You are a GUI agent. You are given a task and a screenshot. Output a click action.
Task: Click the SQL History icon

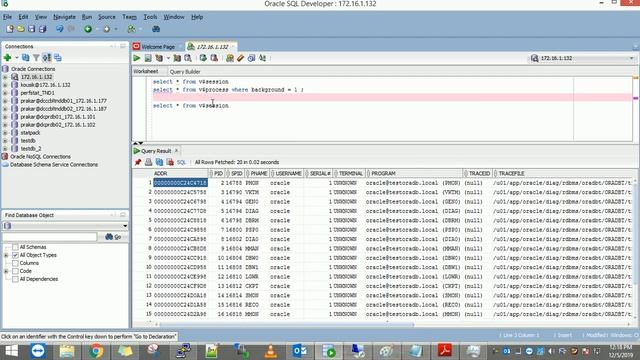click(251, 58)
